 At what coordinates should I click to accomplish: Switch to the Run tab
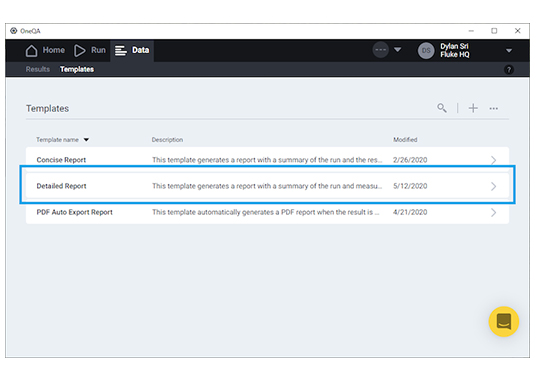click(90, 50)
